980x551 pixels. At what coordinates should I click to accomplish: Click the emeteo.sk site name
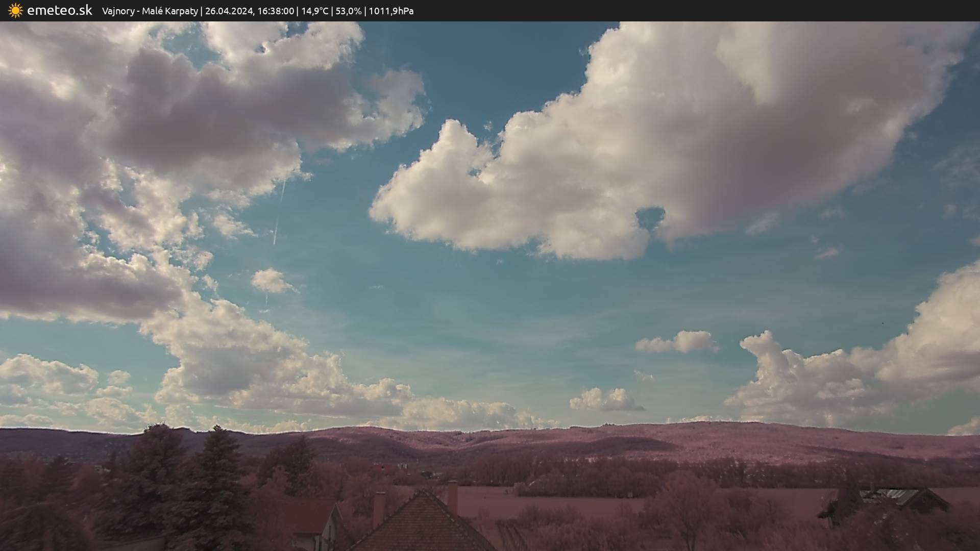coord(60,10)
